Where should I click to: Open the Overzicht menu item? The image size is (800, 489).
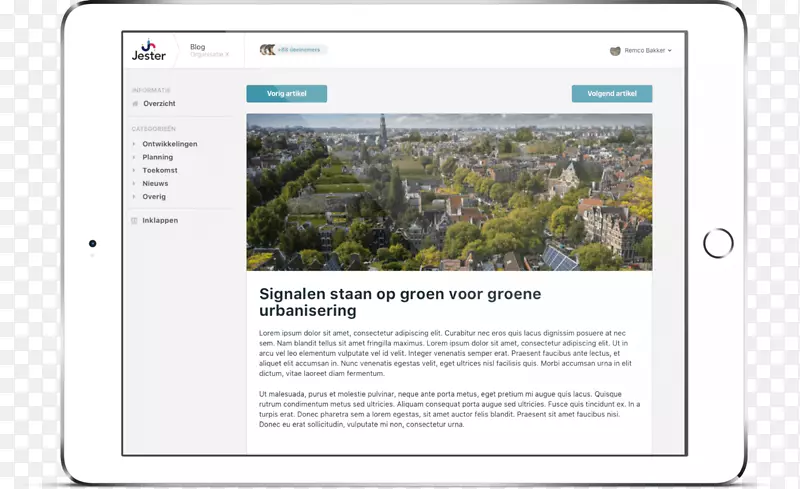[x=159, y=104]
